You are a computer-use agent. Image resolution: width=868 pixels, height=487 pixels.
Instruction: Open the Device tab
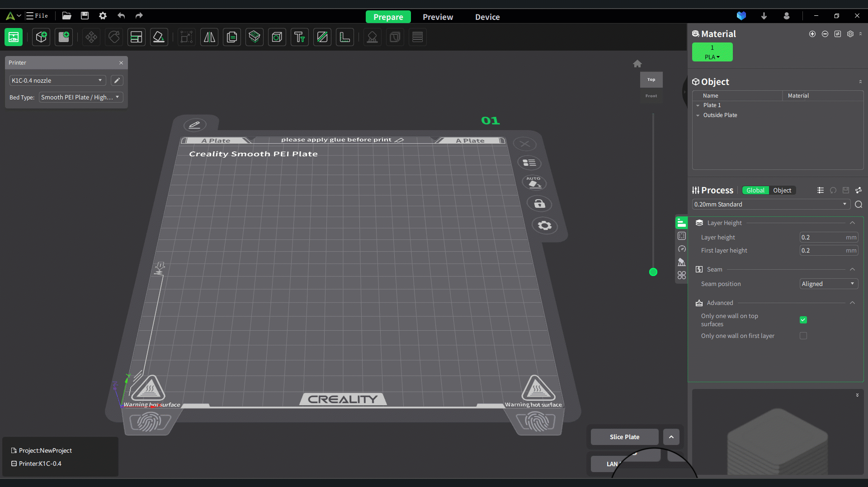point(487,17)
